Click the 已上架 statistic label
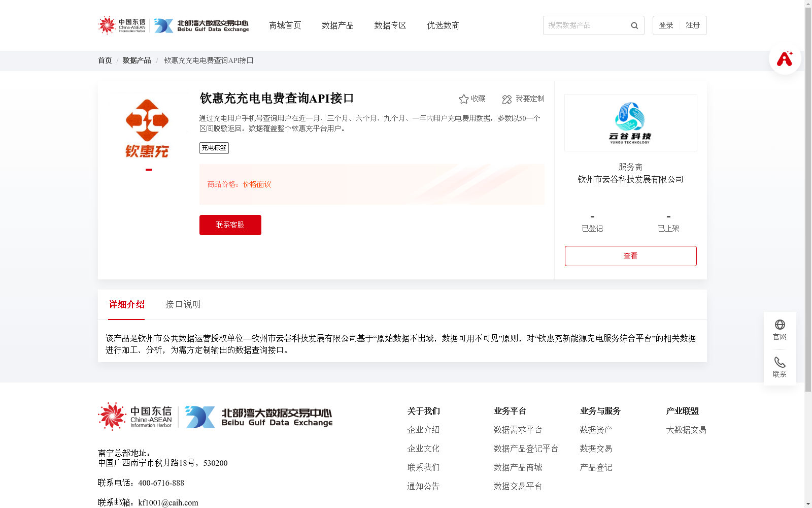The height and width of the screenshot is (508, 812). (668, 229)
